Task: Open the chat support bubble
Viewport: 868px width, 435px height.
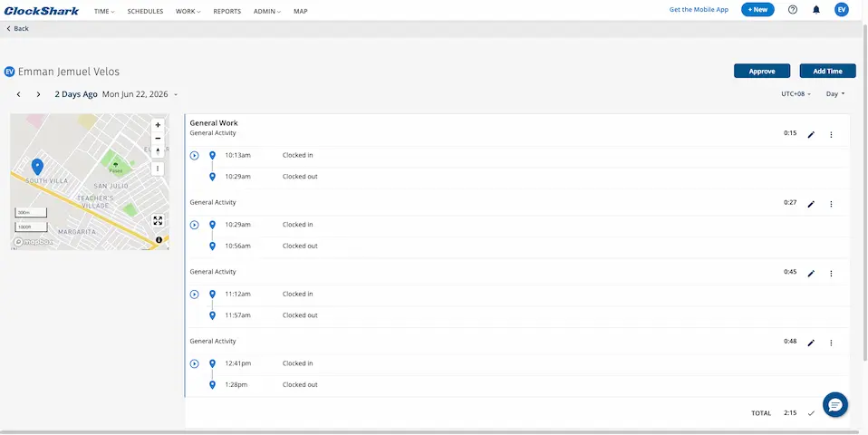Action: pyautogui.click(x=834, y=405)
